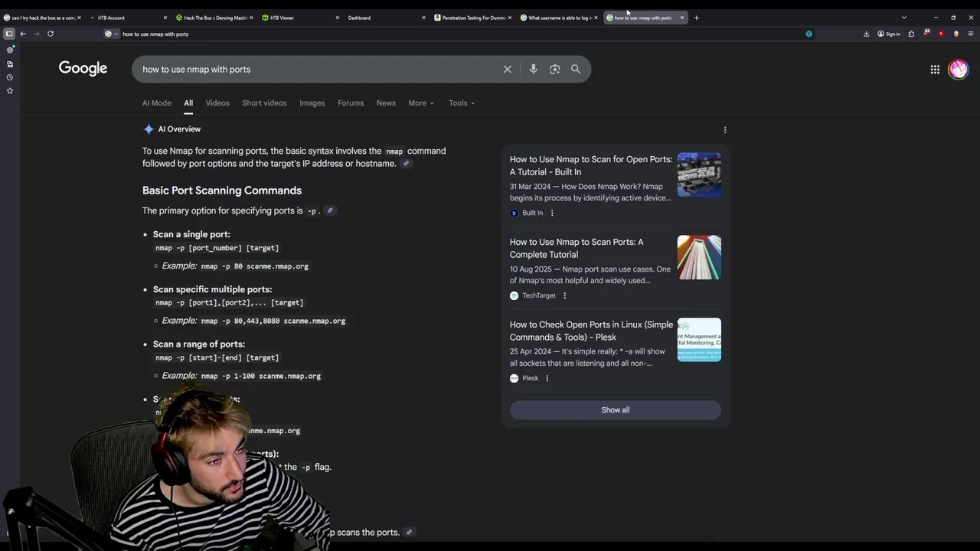Open 'How to Use Nmap to Scan Ports: A Complete Tutorial'

(577, 248)
